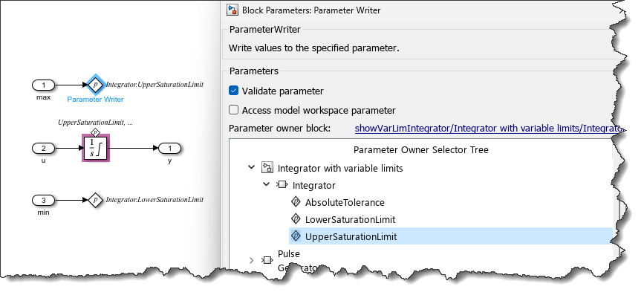Select outport 1 labeled y
This screenshot has width=644, height=298.
click(169, 149)
